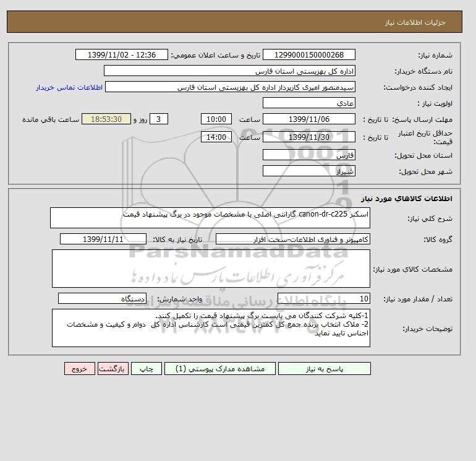Click the delivery city field شیراز
The height and width of the screenshot is (461, 476).
[308, 171]
